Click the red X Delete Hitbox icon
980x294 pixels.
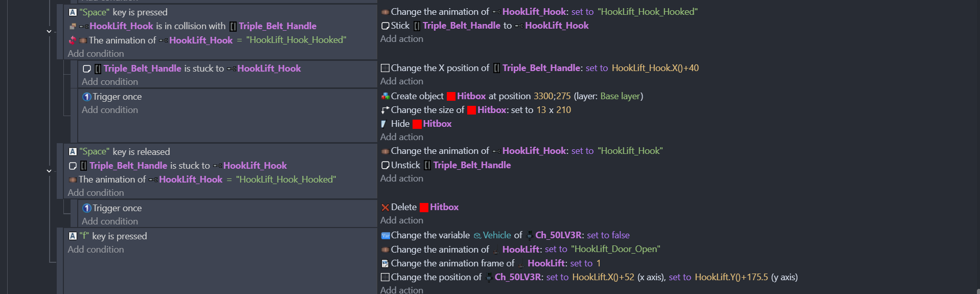point(385,207)
